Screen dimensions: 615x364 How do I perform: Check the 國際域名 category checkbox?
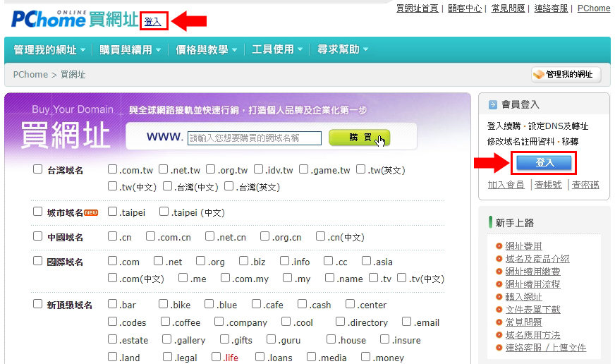37,261
